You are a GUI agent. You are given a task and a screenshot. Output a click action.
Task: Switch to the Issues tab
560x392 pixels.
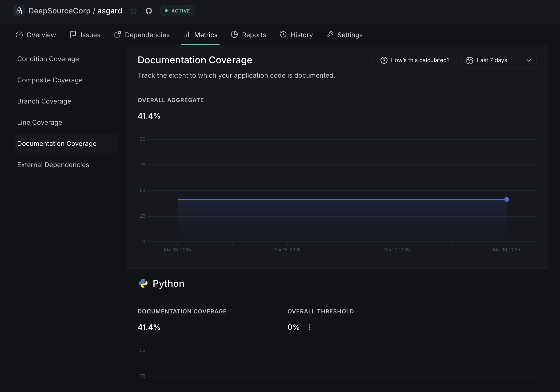(85, 35)
